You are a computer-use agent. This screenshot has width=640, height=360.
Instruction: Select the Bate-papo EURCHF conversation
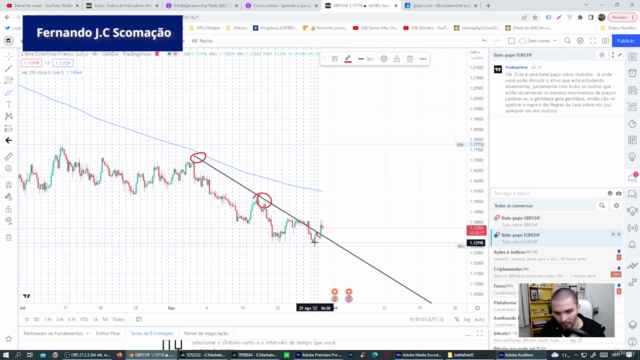[557, 238]
